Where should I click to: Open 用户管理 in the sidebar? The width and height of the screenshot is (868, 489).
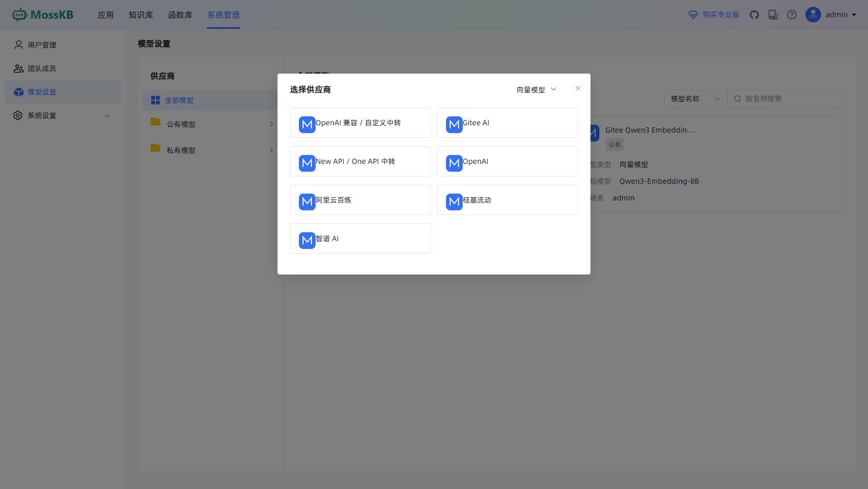pyautogui.click(x=63, y=45)
